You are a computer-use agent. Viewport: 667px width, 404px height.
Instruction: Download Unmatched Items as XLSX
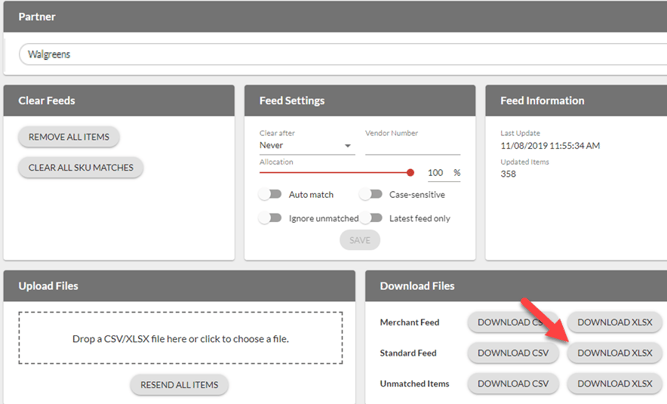614,383
